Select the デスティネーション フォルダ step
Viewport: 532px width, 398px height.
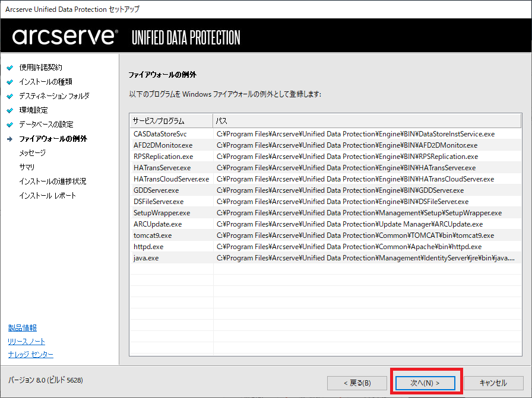54,96
